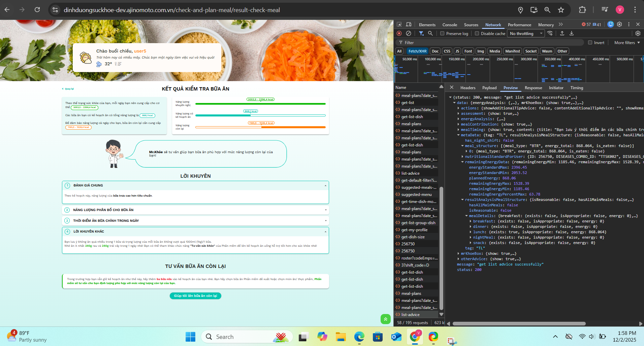Image resolution: width=644 pixels, height=346 pixels.
Task: Click the network timeline overview bar
Action: (519, 69)
